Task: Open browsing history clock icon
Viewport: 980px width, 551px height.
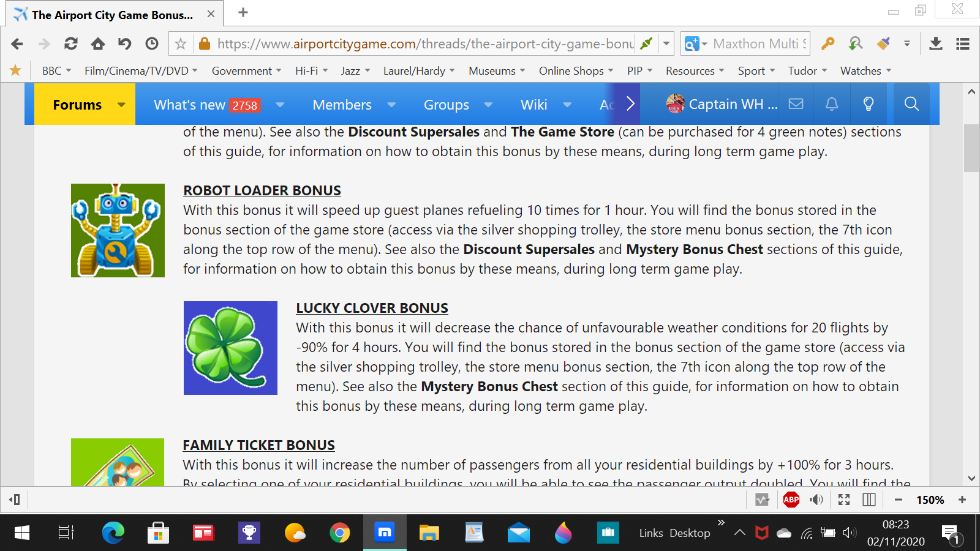Action: tap(152, 43)
